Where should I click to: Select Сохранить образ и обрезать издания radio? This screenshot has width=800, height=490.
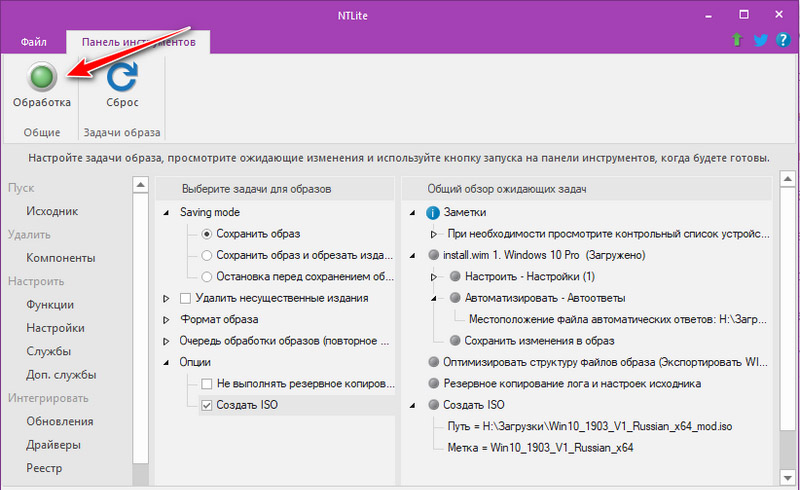point(207,255)
